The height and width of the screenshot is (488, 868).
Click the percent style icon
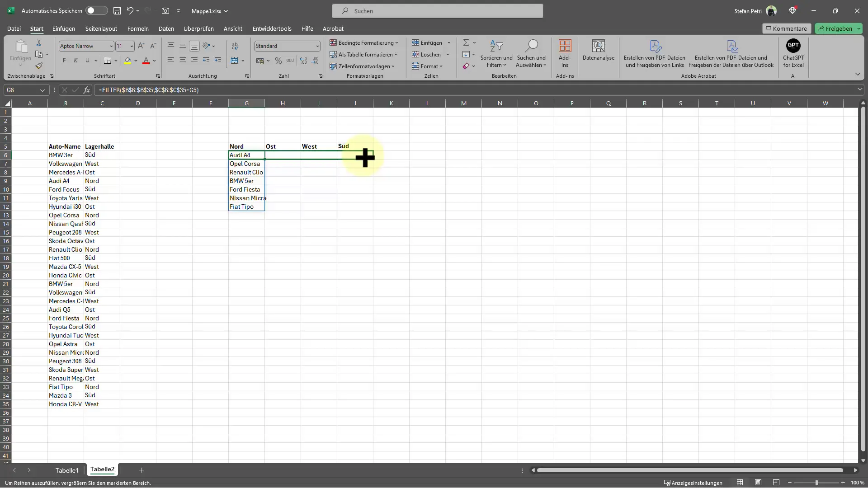[x=278, y=61]
